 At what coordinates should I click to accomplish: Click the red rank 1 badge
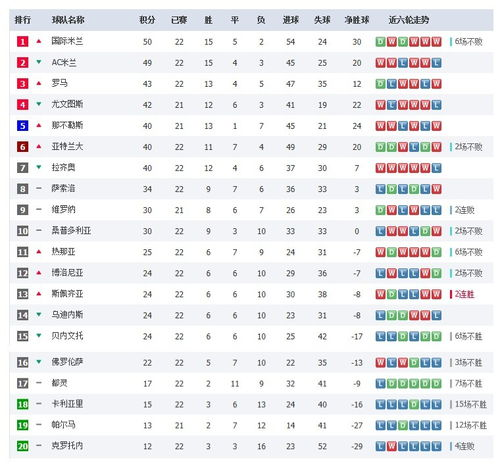click(x=22, y=42)
